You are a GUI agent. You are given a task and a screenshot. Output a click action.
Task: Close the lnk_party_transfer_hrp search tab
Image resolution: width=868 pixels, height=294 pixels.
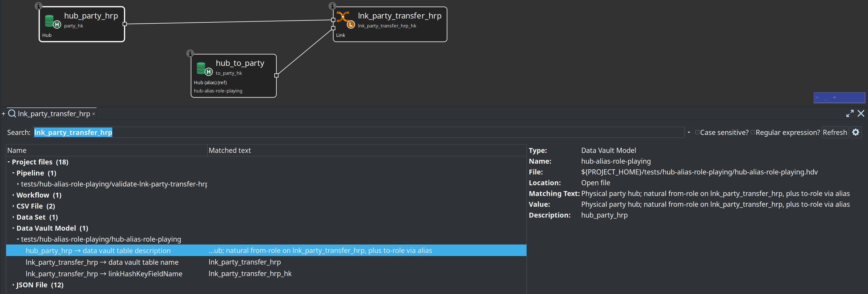point(94,114)
